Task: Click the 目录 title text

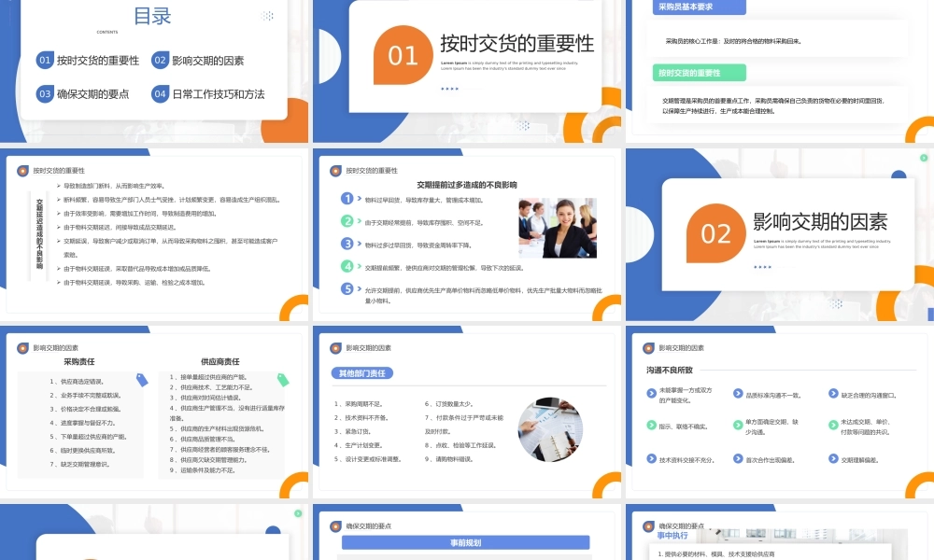Action: [x=152, y=16]
